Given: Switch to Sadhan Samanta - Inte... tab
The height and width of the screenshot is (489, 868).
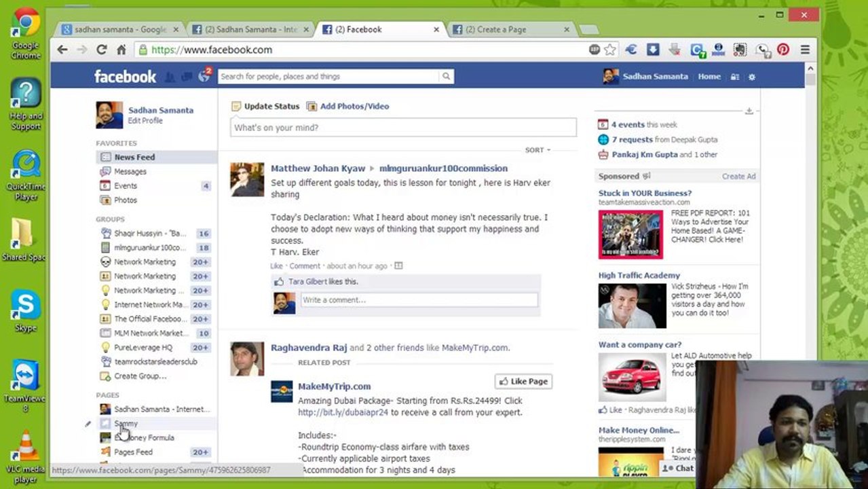Looking at the screenshot, I should (250, 29).
